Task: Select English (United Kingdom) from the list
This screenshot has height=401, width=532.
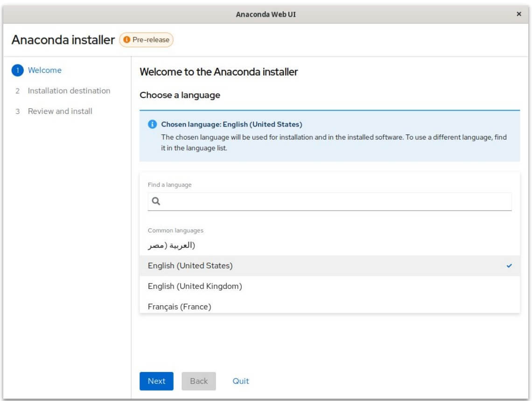Action: click(x=195, y=286)
